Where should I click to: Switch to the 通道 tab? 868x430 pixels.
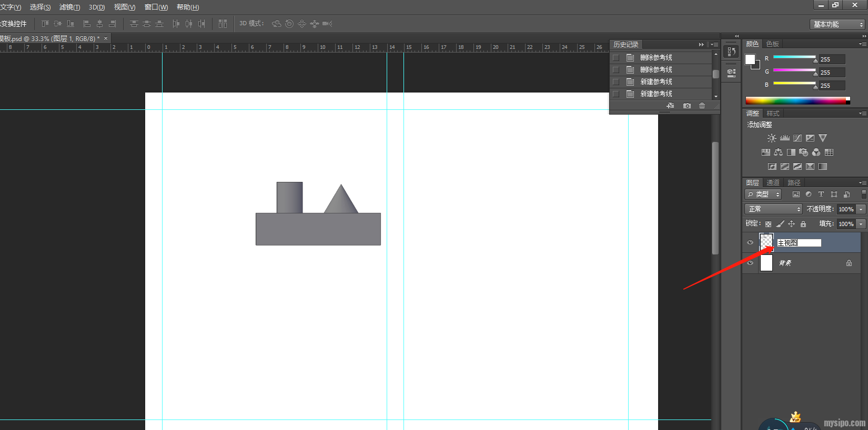(x=773, y=183)
